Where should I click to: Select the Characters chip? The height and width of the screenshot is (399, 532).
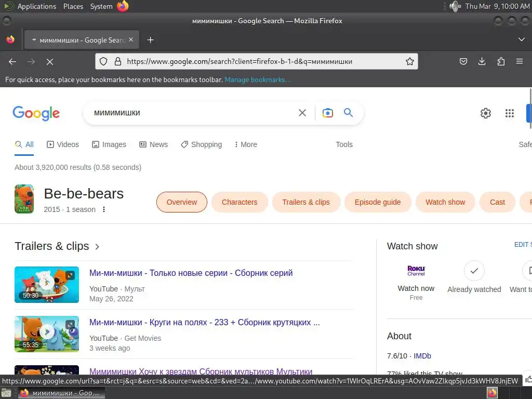(240, 202)
